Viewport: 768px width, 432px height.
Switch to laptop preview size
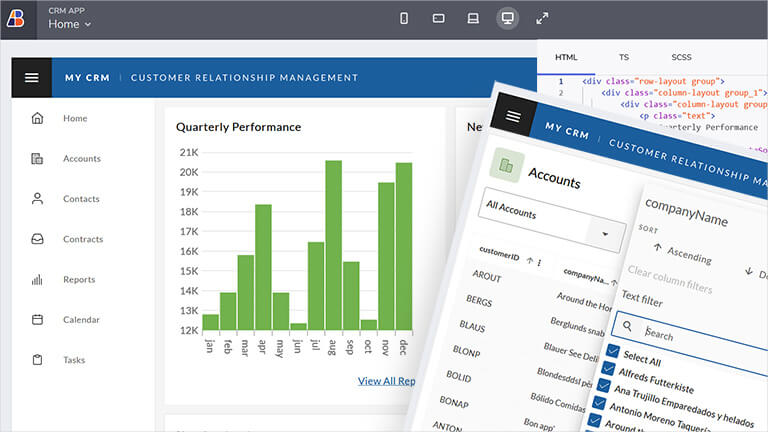pos(473,18)
